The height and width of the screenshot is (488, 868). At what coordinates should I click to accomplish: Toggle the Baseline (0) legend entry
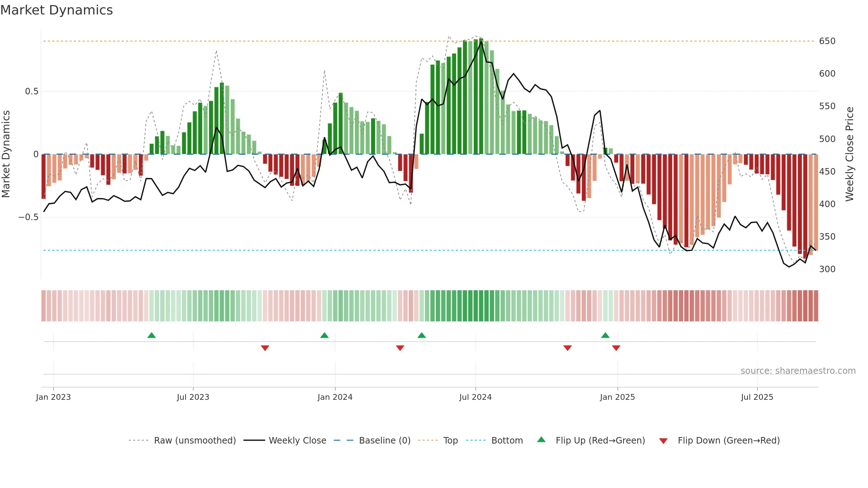[372, 440]
